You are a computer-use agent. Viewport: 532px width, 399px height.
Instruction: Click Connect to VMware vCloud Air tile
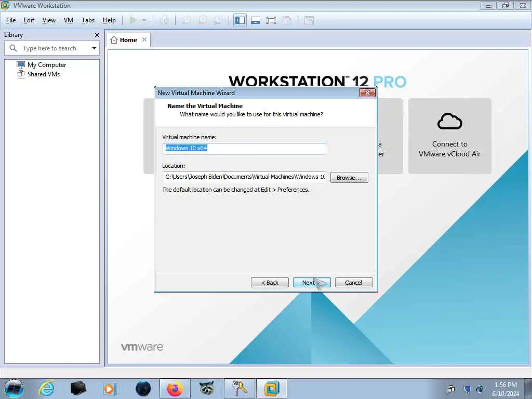[449, 136]
